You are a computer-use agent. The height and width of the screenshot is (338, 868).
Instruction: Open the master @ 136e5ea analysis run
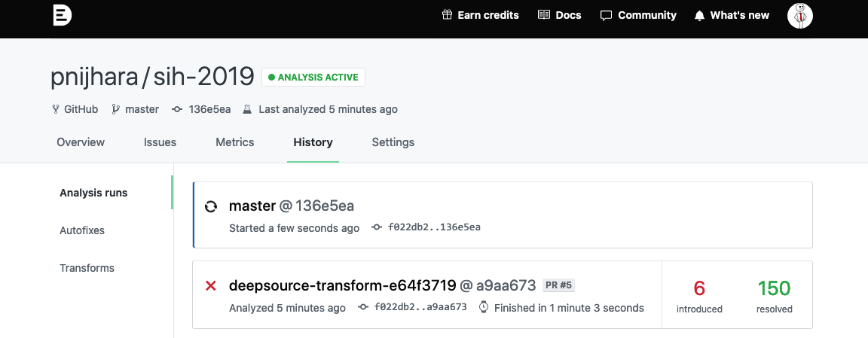(292, 206)
